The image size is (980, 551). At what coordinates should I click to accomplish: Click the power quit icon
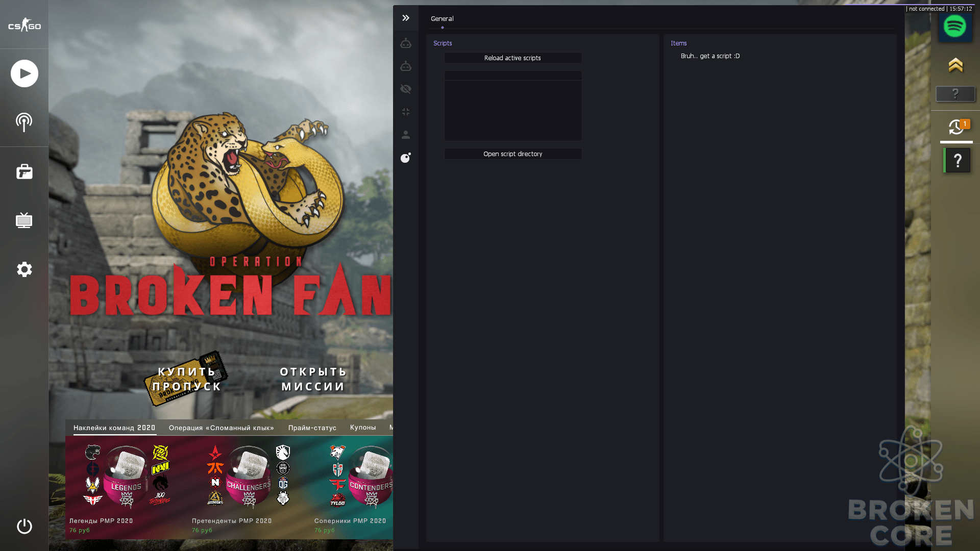click(24, 526)
